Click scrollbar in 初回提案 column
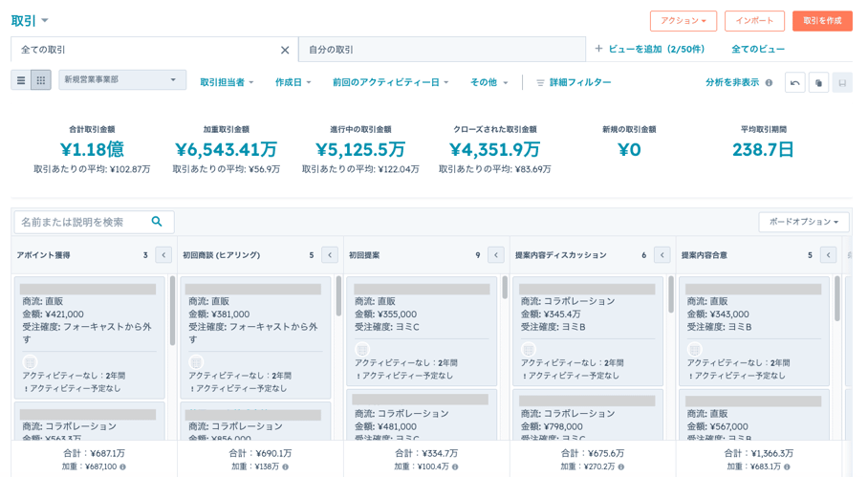Viewport: 868px width, 477px height. (505, 288)
